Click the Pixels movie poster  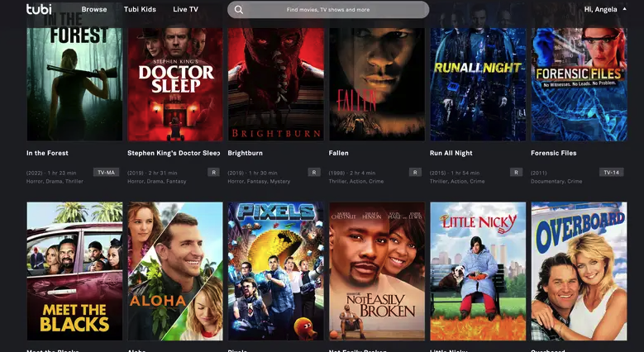click(x=276, y=271)
